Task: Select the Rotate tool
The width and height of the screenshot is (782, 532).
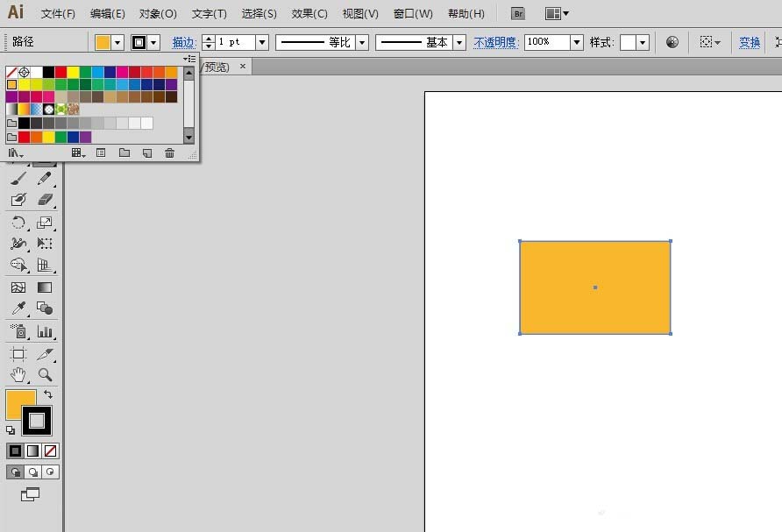Action: click(x=18, y=223)
